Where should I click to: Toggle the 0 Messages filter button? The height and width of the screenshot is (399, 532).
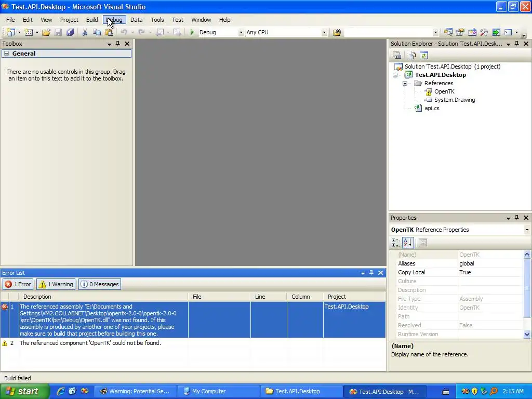click(100, 284)
